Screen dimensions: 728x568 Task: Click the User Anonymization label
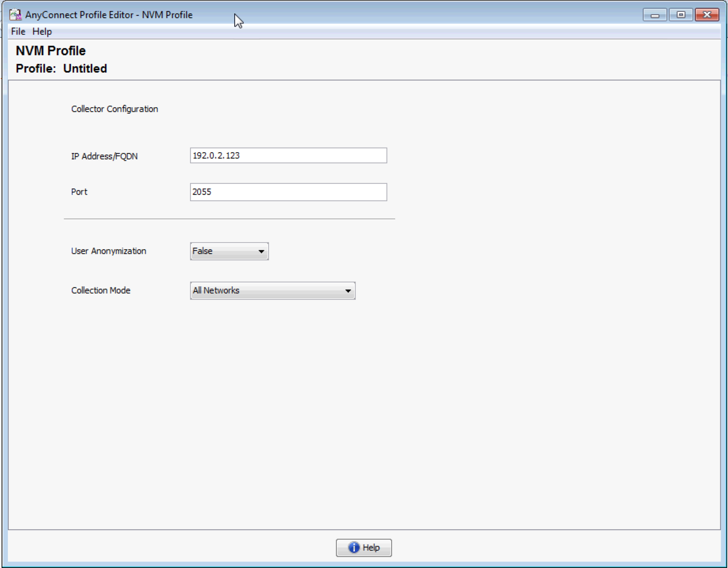click(x=108, y=251)
